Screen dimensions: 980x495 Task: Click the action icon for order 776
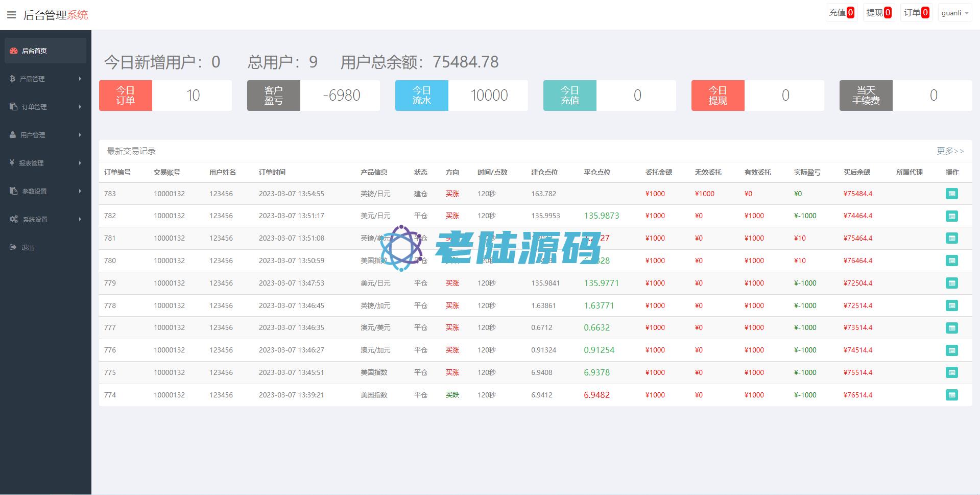951,350
